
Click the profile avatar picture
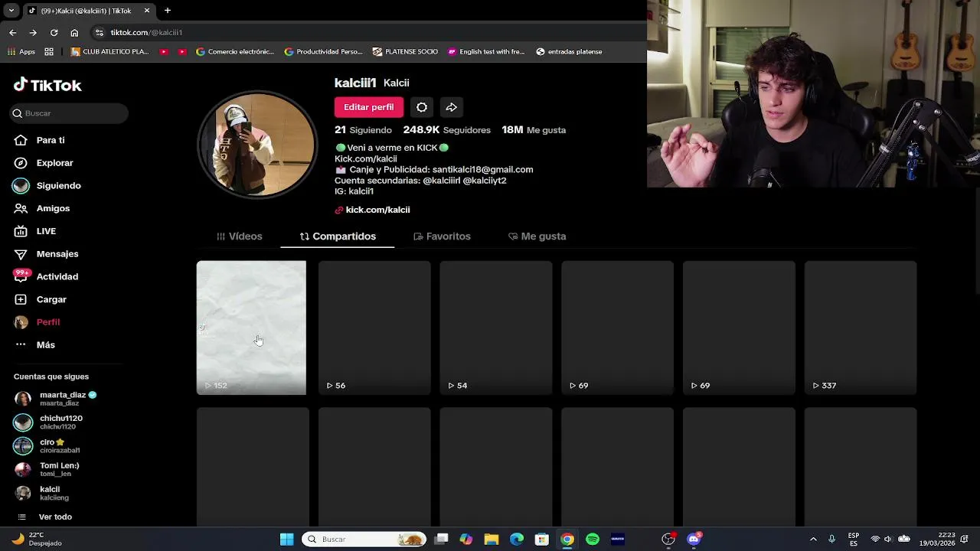click(x=257, y=145)
